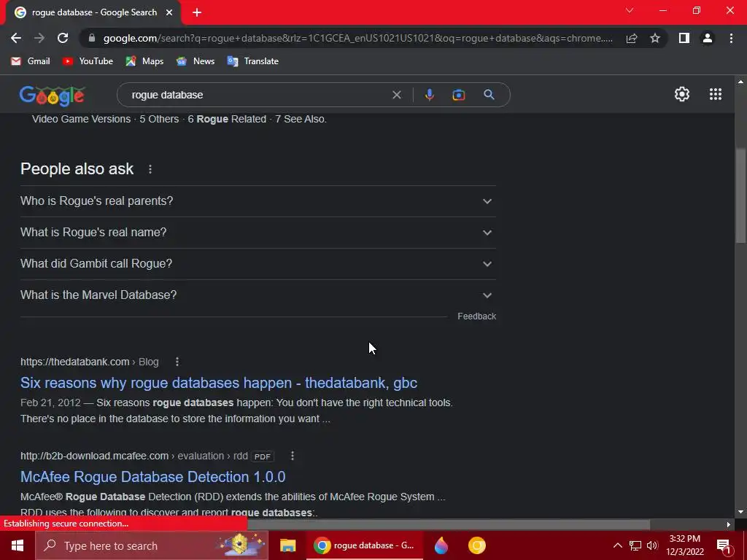Open the tab search dropdown

pos(630,10)
